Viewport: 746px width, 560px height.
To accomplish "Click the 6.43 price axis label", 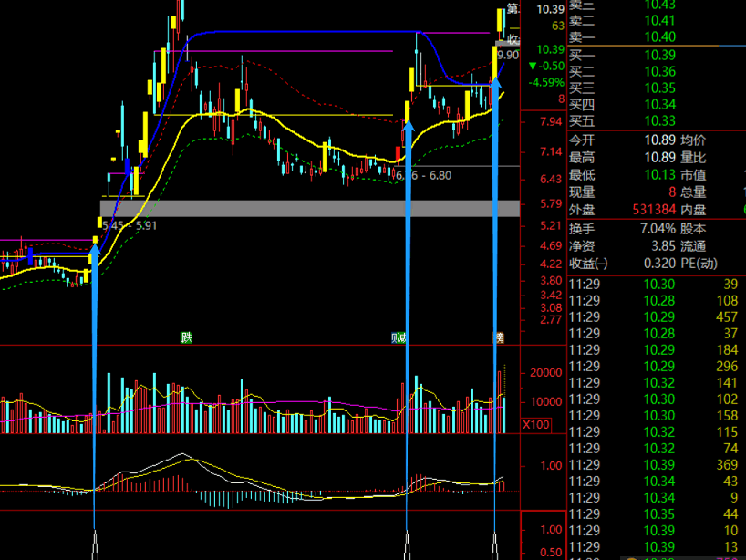I will [551, 180].
